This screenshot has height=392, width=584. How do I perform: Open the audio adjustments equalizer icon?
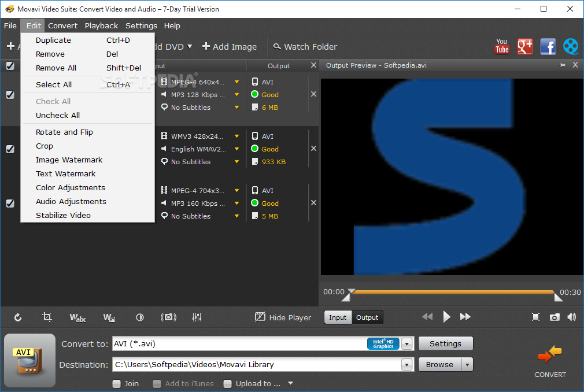197,317
